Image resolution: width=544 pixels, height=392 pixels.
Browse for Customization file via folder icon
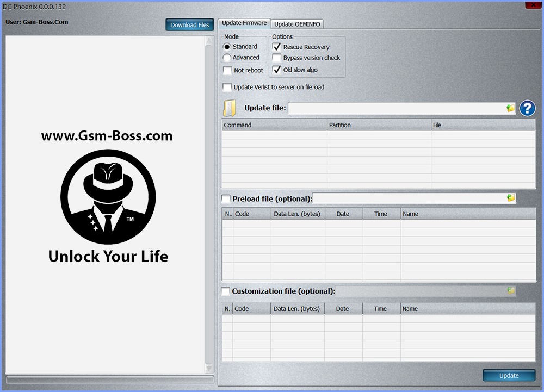pos(511,290)
